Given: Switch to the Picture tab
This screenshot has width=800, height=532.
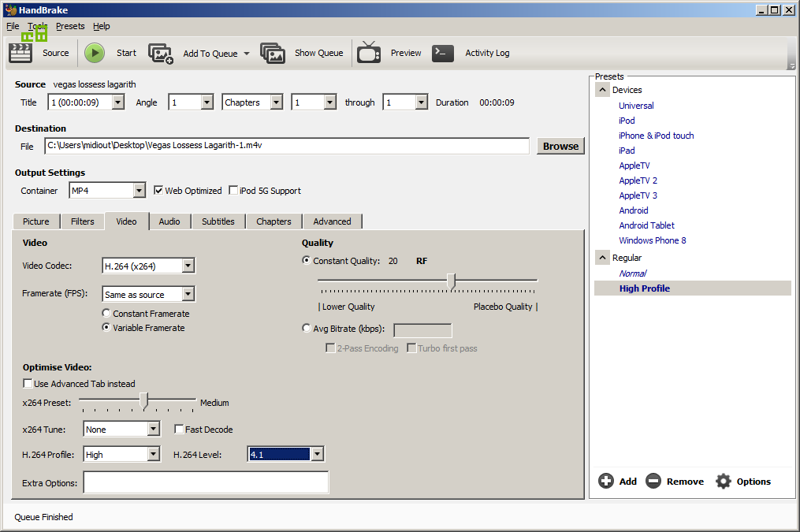Looking at the screenshot, I should point(35,221).
